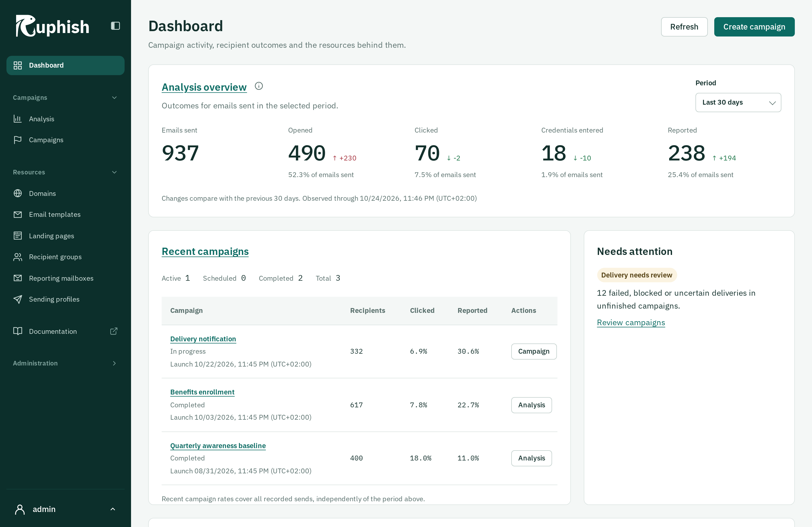Open the Analysis overview link
Image resolution: width=812 pixels, height=527 pixels.
coord(204,87)
